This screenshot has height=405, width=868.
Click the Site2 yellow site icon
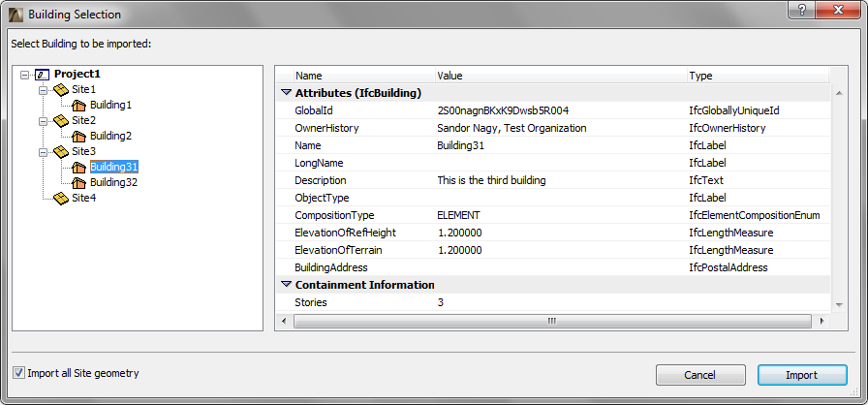click(61, 120)
